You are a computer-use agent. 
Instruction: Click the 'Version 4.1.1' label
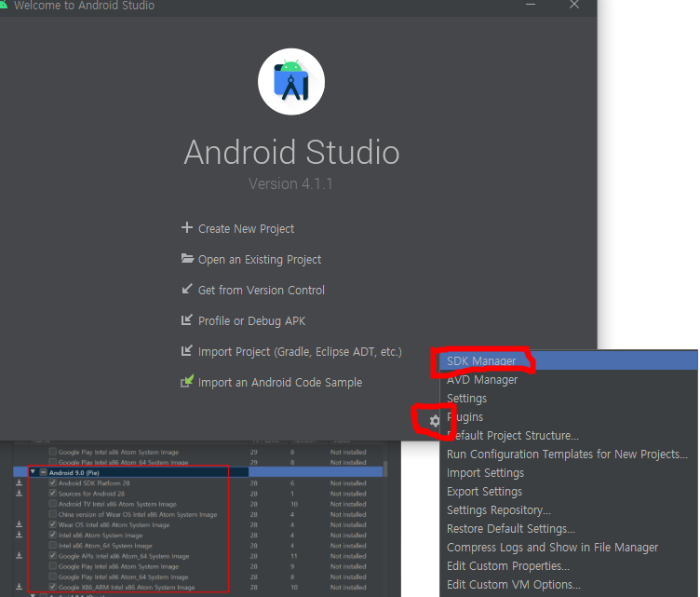click(290, 183)
